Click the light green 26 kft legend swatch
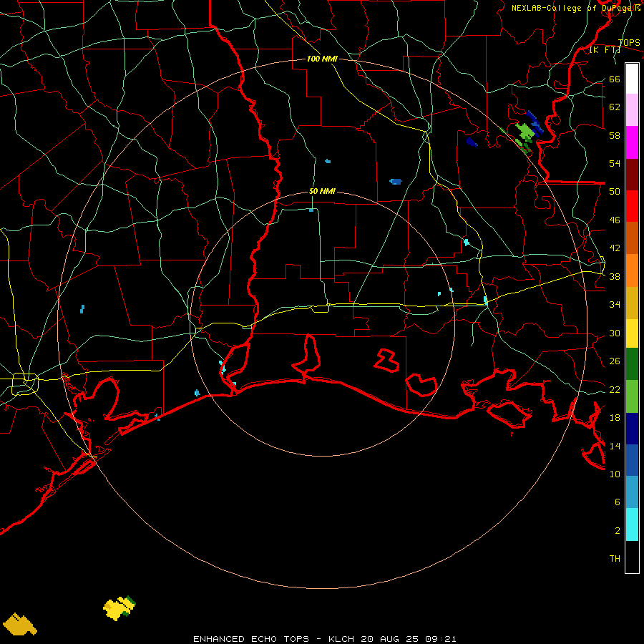 [x=632, y=396]
